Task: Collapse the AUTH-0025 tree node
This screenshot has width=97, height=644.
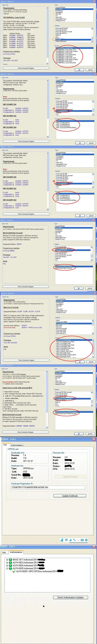Action: coord(7,568)
